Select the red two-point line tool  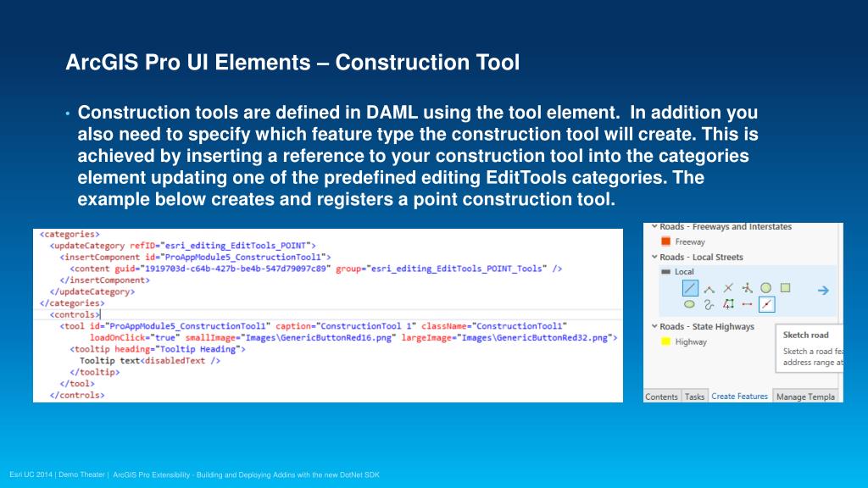748,304
